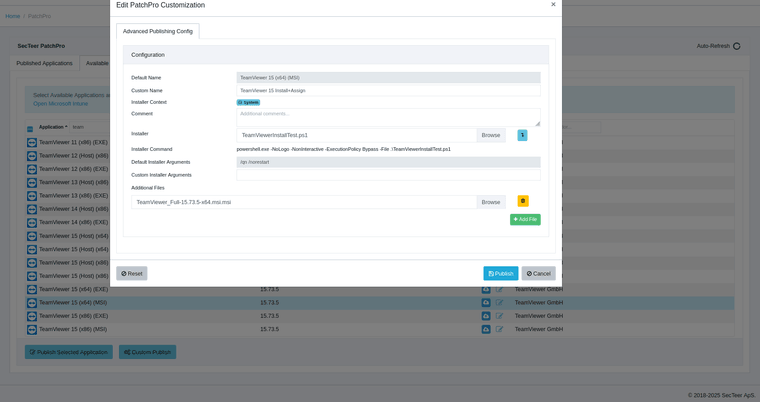This screenshot has width=760, height=402.
Task: Switch to the Published Applications tab
Action: click(44, 63)
